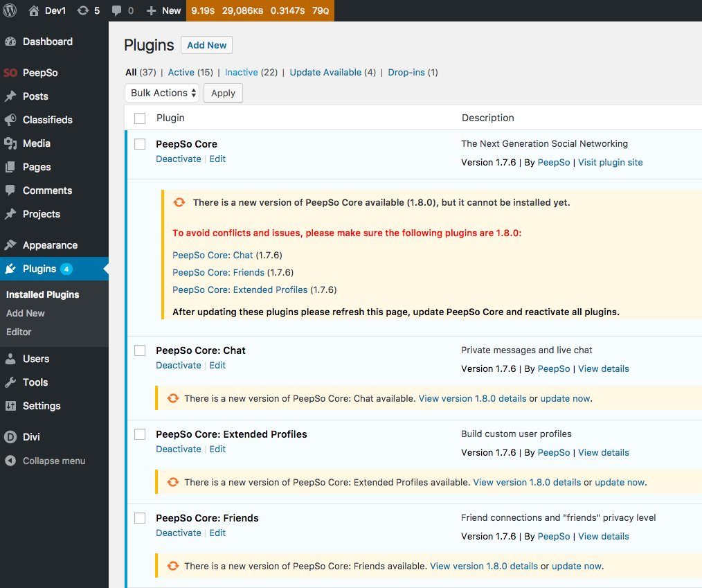
Task: Visit the PeepSo Core plugin site
Action: click(x=610, y=163)
